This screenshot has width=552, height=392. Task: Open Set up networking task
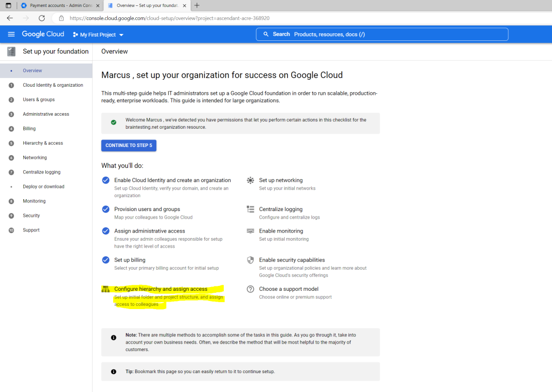click(281, 180)
